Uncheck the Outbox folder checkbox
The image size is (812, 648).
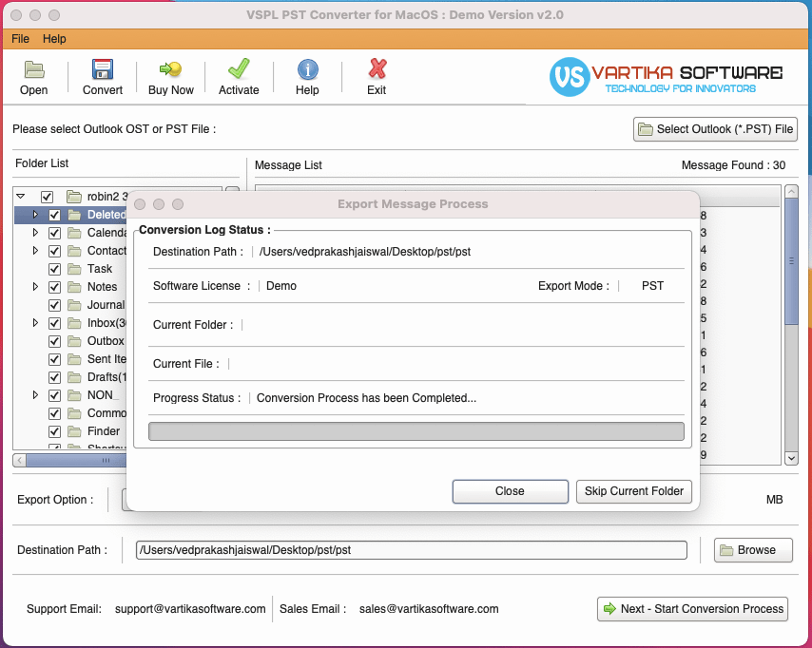(54, 342)
